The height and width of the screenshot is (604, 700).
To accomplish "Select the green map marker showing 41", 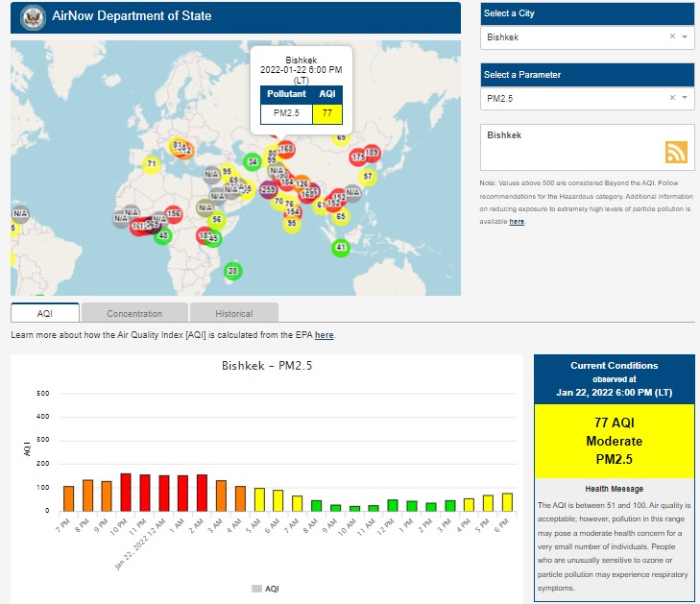I will tap(340, 248).
